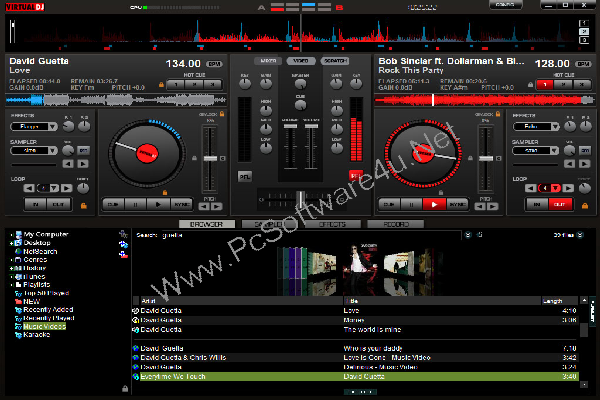
Task: Select the SCRATCH panel tab
Action: click(335, 61)
